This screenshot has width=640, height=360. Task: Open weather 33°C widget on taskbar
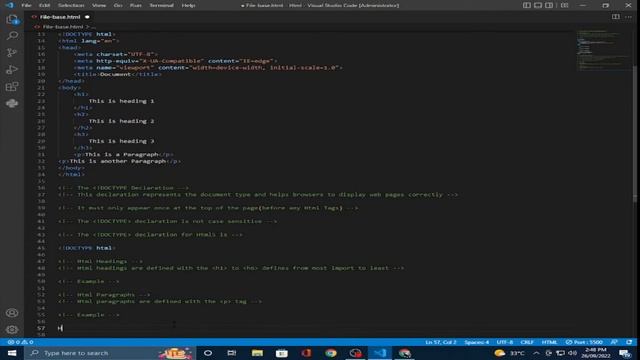pyautogui.click(x=509, y=353)
